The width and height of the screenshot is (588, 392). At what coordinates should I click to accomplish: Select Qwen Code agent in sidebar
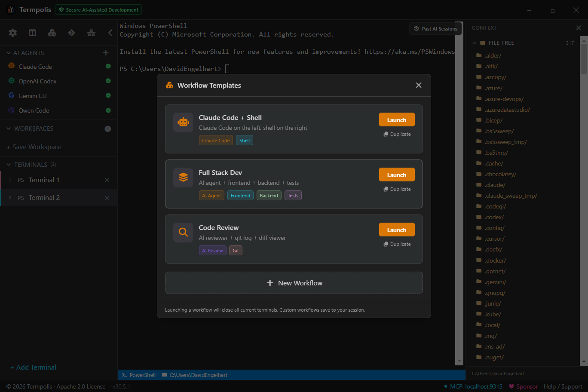tap(58, 110)
